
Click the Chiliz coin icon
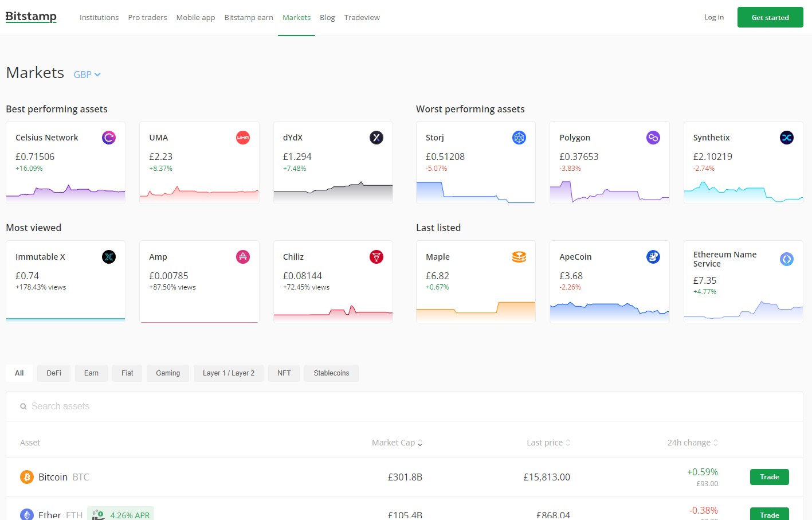click(376, 257)
